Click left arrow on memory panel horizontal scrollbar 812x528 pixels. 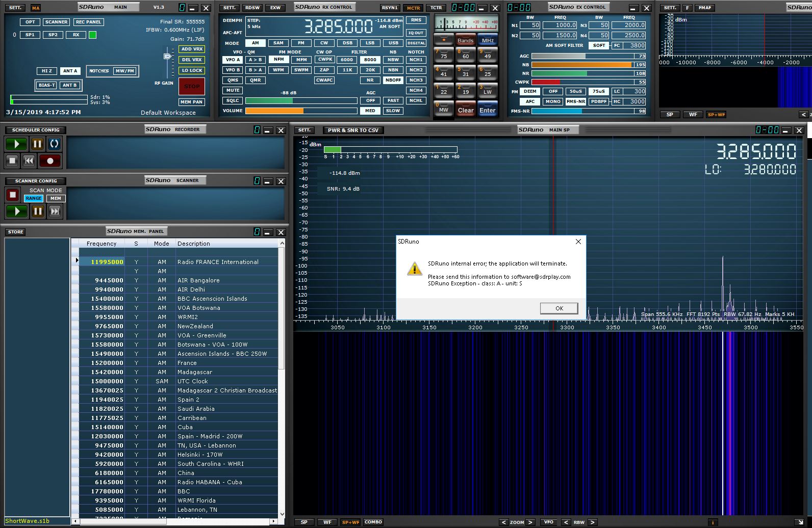point(75,521)
